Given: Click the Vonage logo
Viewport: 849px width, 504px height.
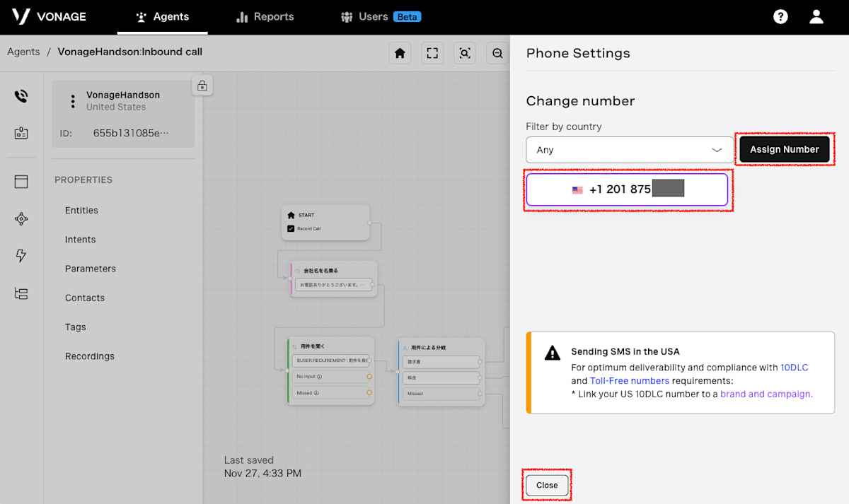Looking at the screenshot, I should point(49,16).
